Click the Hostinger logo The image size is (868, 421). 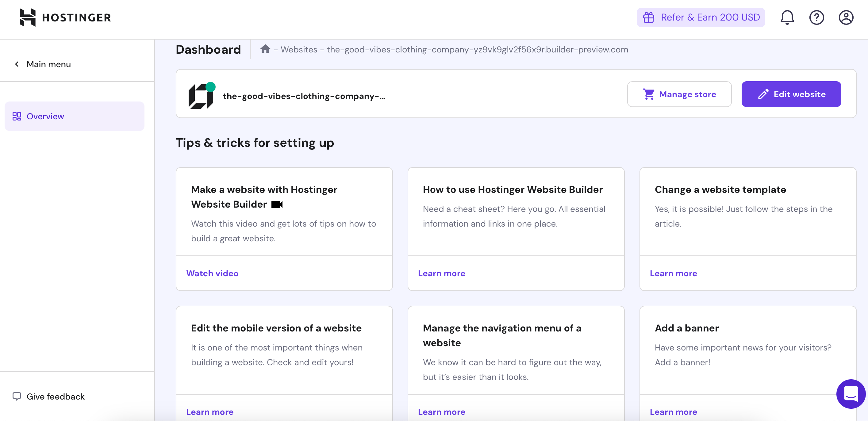tap(65, 17)
